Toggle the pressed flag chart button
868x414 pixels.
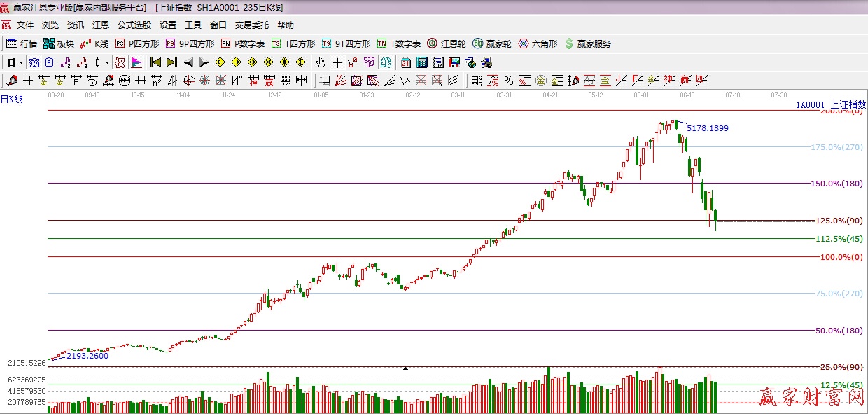(x=136, y=62)
